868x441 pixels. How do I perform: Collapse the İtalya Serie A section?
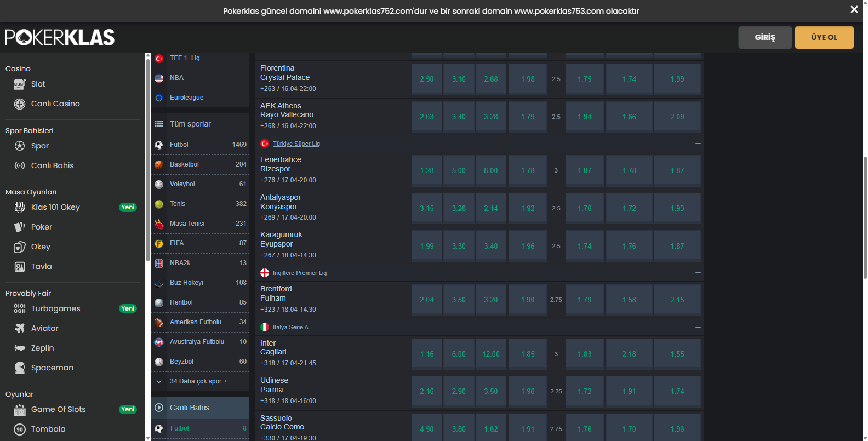[x=698, y=327]
